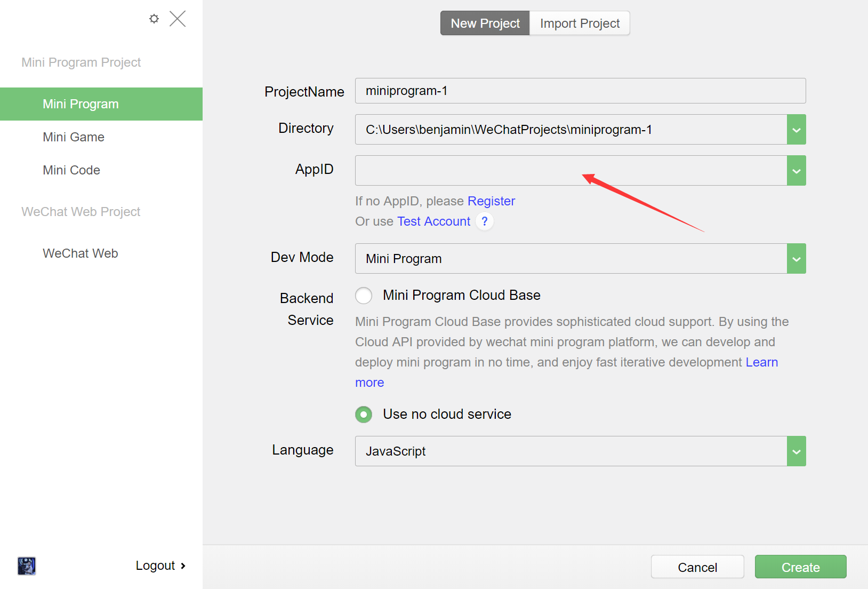Open the Test Account link
The height and width of the screenshot is (589, 868).
tap(433, 221)
